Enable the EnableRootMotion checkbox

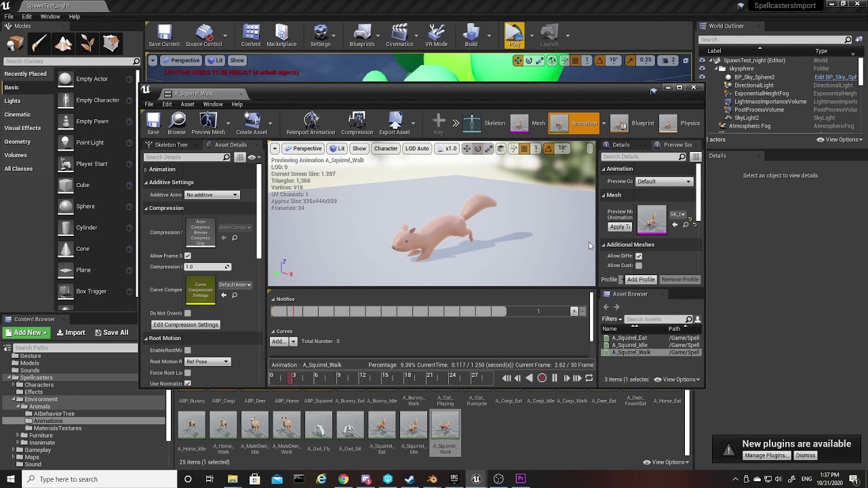[188, 350]
